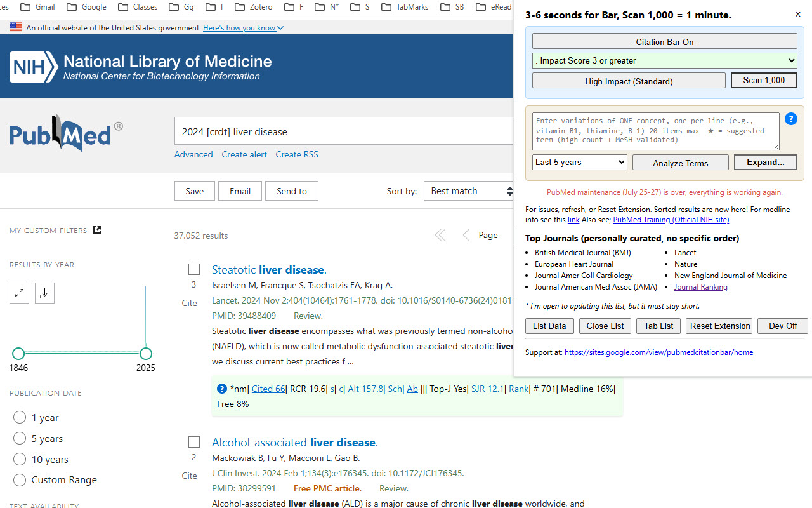Open the N* bookmark folder
812x508 pixels.
pos(328,7)
